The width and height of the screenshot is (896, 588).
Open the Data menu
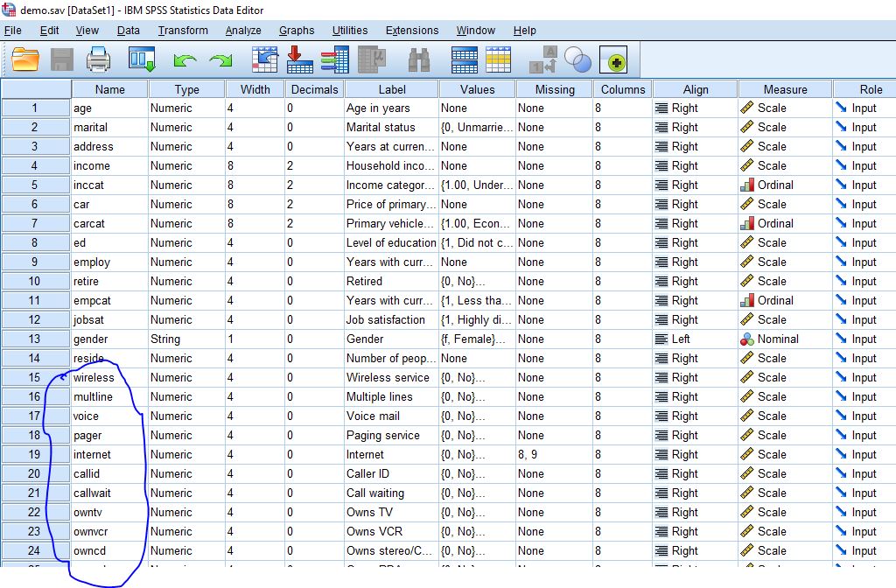click(x=128, y=31)
